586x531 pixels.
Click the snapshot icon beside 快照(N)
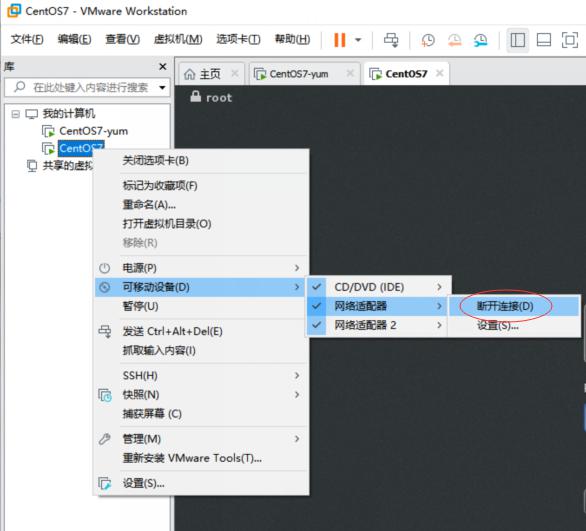[x=105, y=395]
